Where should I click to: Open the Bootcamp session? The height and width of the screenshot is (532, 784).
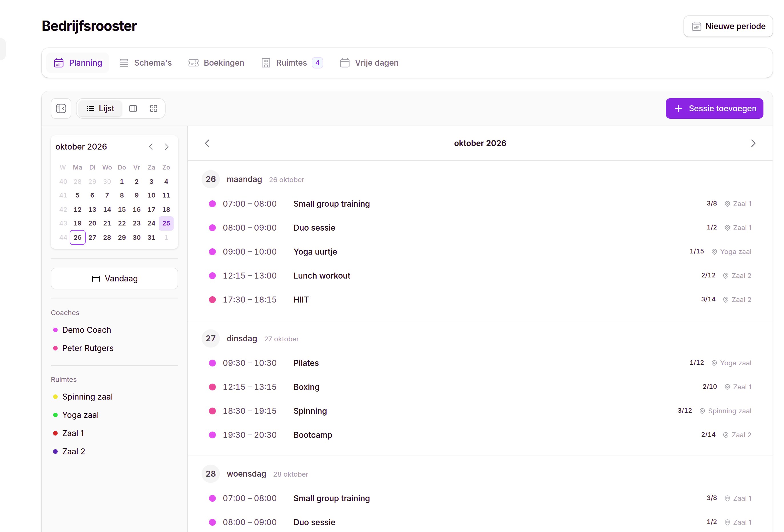pyautogui.click(x=480, y=435)
